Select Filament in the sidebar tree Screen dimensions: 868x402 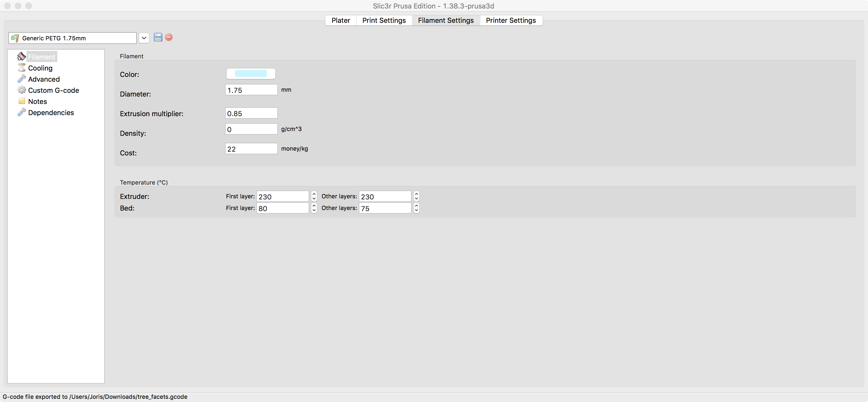coord(41,56)
